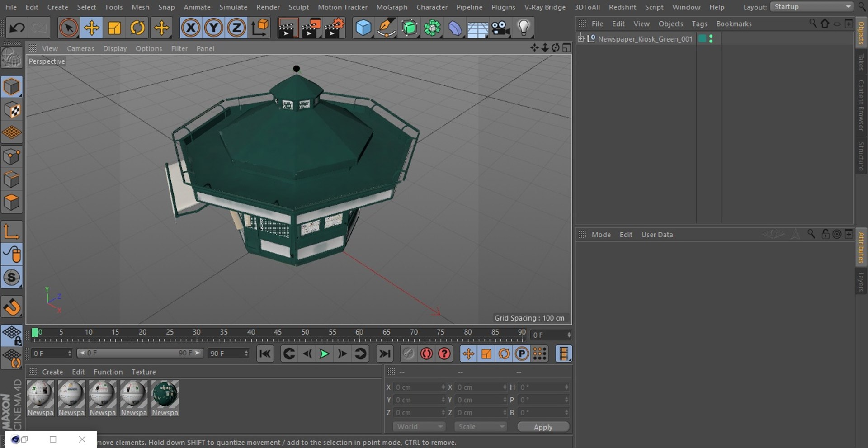
Task: Enable autokeying red circle button
Action: tap(426, 354)
